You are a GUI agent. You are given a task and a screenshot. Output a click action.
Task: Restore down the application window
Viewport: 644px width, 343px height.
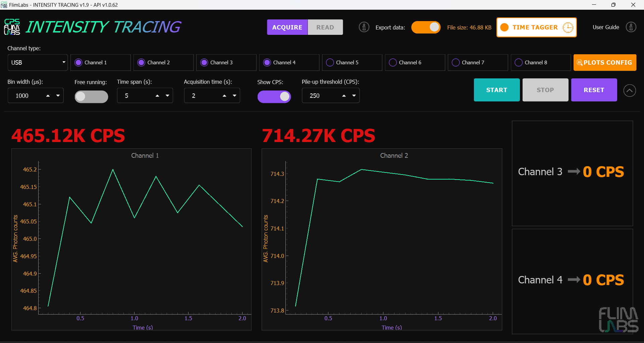pyautogui.click(x=613, y=5)
